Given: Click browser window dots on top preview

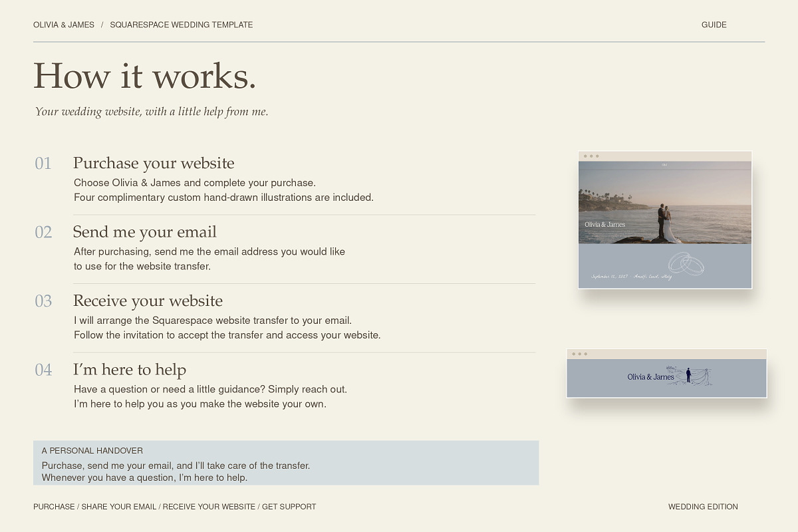Looking at the screenshot, I should point(591,156).
